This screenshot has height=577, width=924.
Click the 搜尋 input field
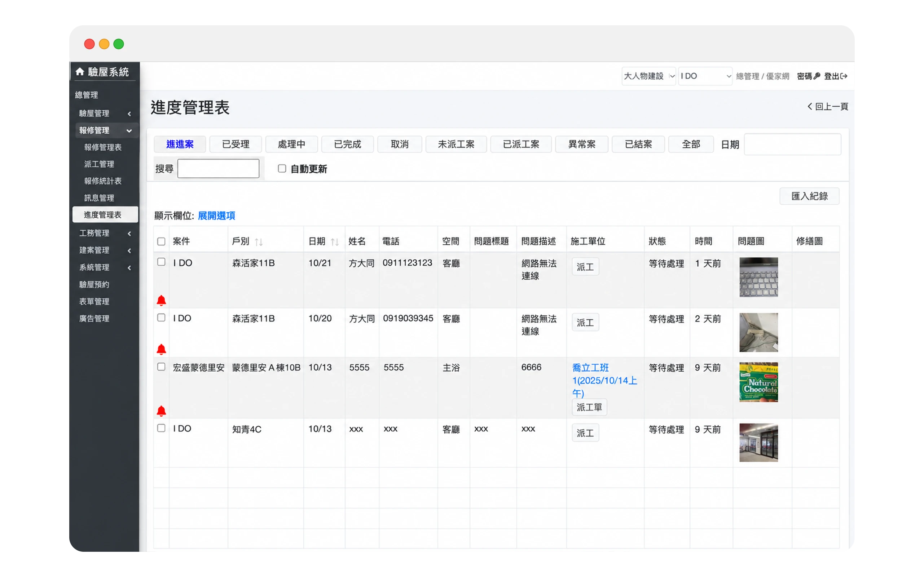[219, 168]
